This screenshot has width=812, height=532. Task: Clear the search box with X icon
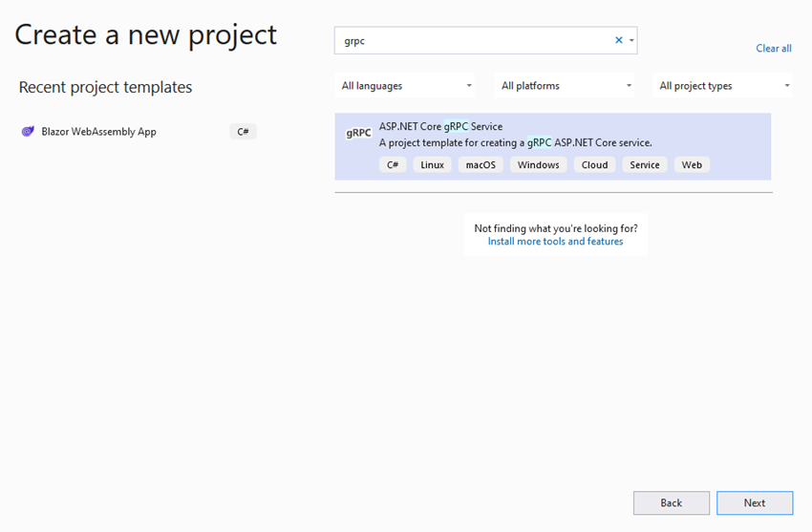618,40
